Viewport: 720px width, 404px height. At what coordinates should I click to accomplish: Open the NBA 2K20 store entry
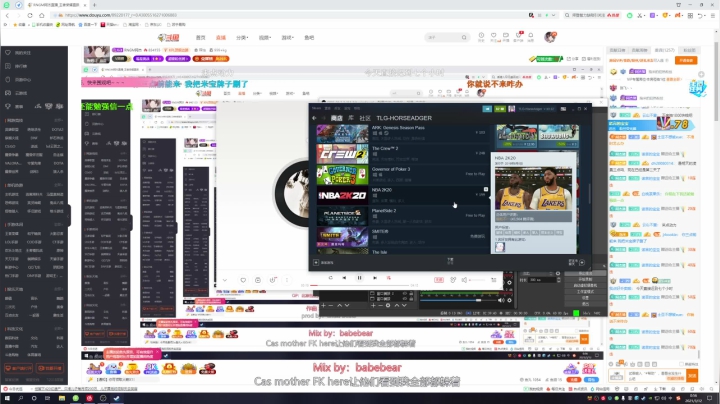(x=403, y=196)
